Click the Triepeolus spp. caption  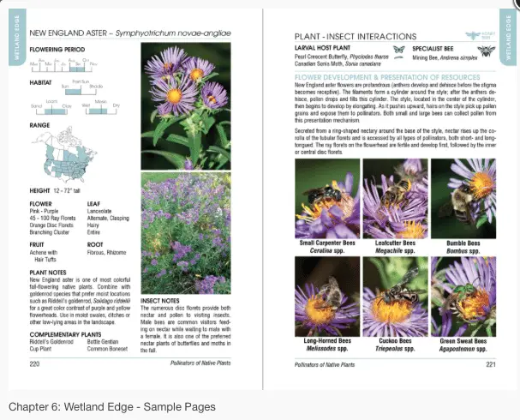click(x=395, y=349)
